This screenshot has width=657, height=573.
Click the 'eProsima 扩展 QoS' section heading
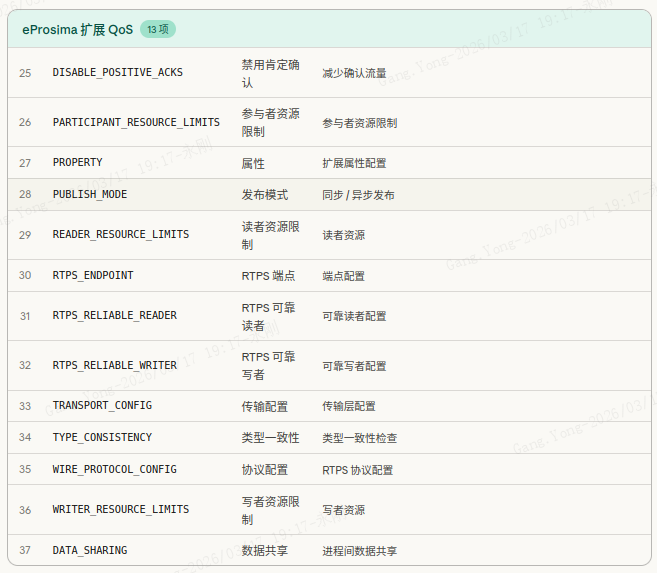(x=78, y=30)
